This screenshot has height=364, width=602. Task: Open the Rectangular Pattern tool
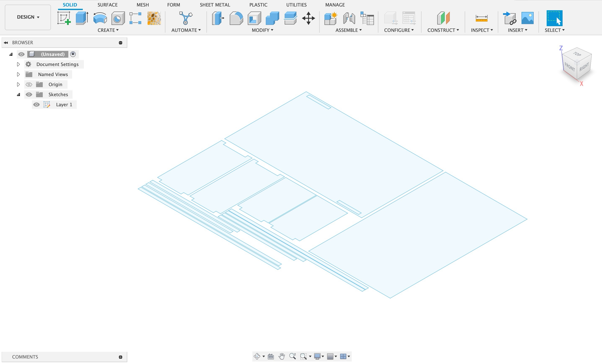click(136, 18)
